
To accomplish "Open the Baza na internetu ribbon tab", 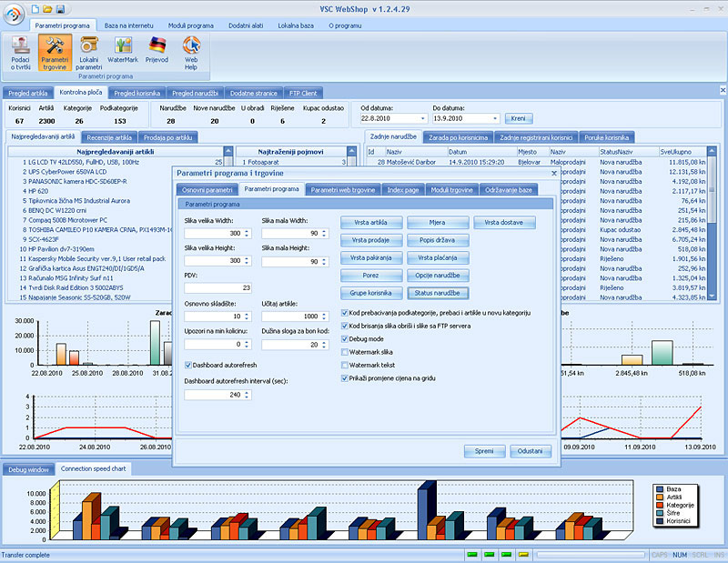I will pos(128,25).
